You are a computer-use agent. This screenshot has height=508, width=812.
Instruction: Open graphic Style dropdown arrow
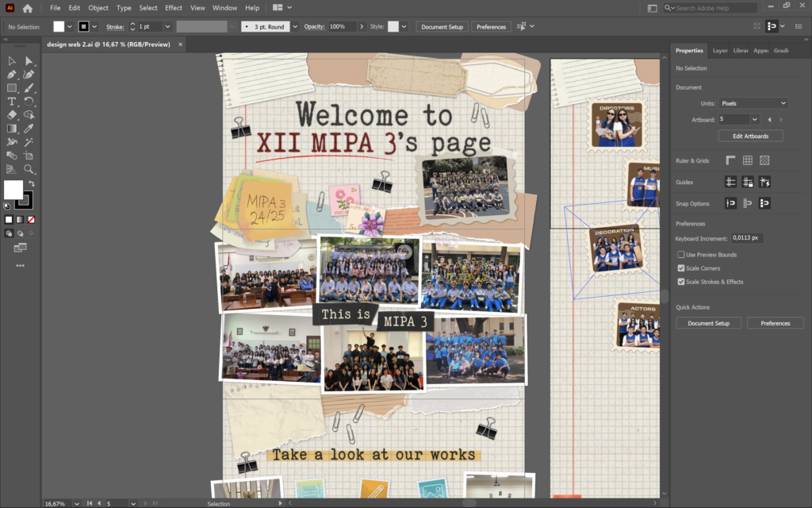click(x=404, y=26)
